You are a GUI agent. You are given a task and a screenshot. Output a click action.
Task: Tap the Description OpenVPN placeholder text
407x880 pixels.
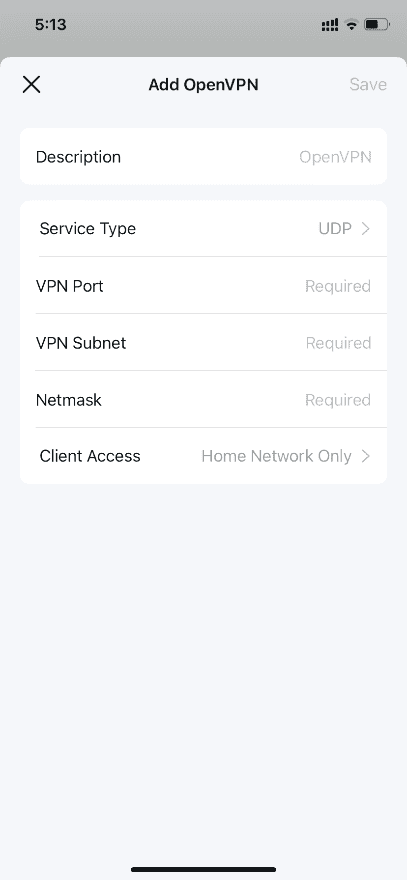click(335, 157)
